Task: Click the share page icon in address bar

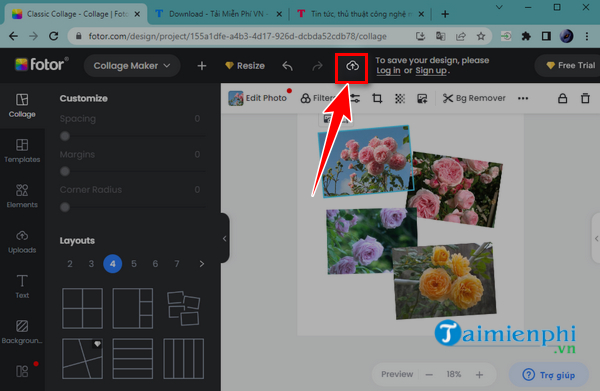Action: coord(461,36)
